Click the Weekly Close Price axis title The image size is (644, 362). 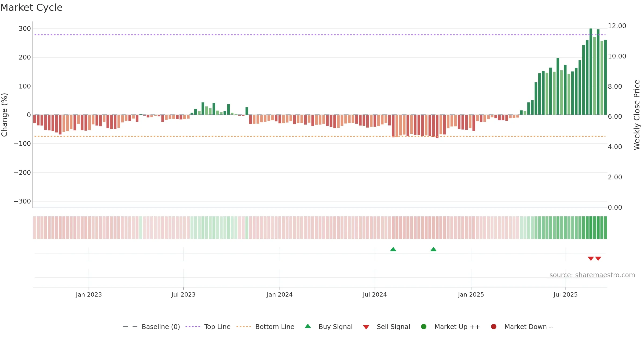coord(637,115)
